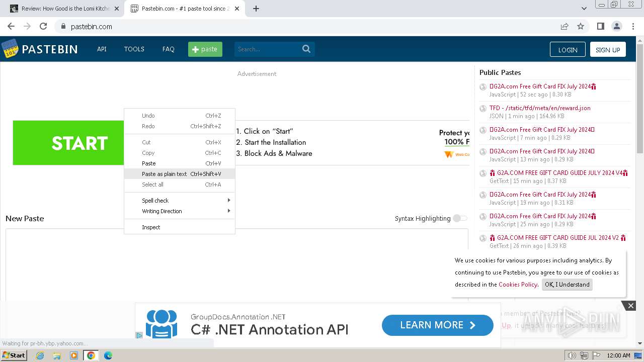Expand the Writing Direction submenu
The width and height of the screenshot is (644, 362).
click(x=180, y=211)
